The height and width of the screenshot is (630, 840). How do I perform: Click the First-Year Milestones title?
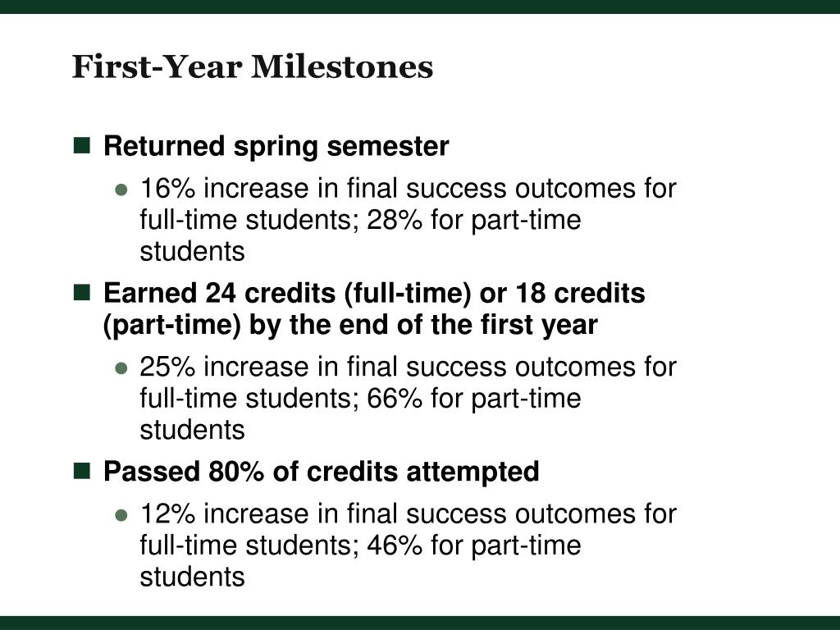253,67
